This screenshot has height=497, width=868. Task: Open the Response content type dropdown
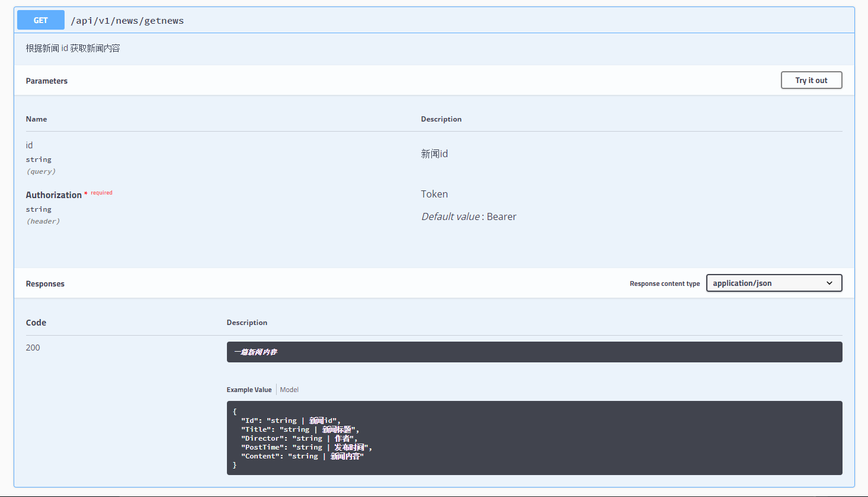coord(774,283)
